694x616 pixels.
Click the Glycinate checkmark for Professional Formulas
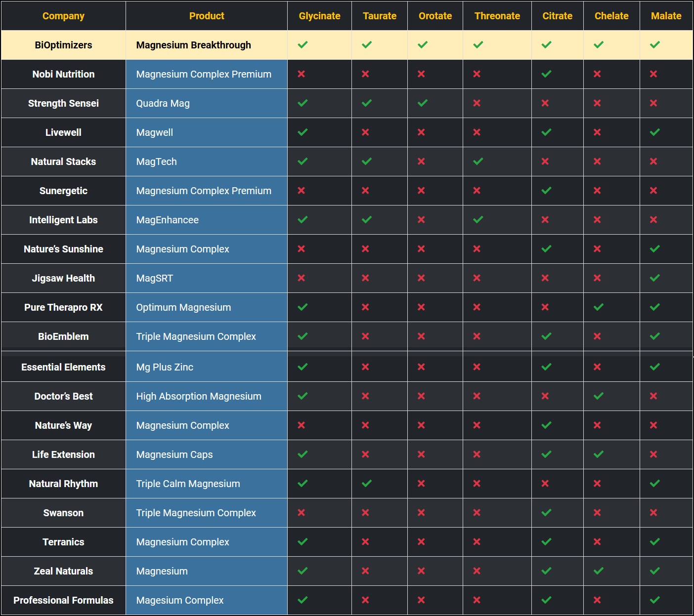point(303,600)
